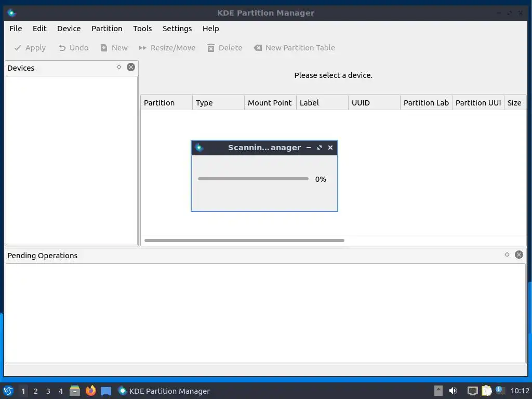532x399 pixels.
Task: Click the show desktop taskbar icon
Action: click(x=106, y=391)
